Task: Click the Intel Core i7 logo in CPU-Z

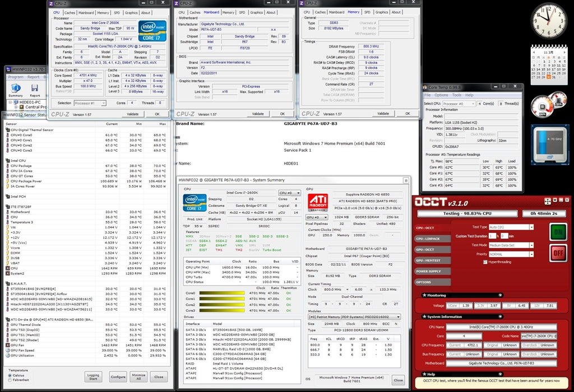Action: pos(152,31)
